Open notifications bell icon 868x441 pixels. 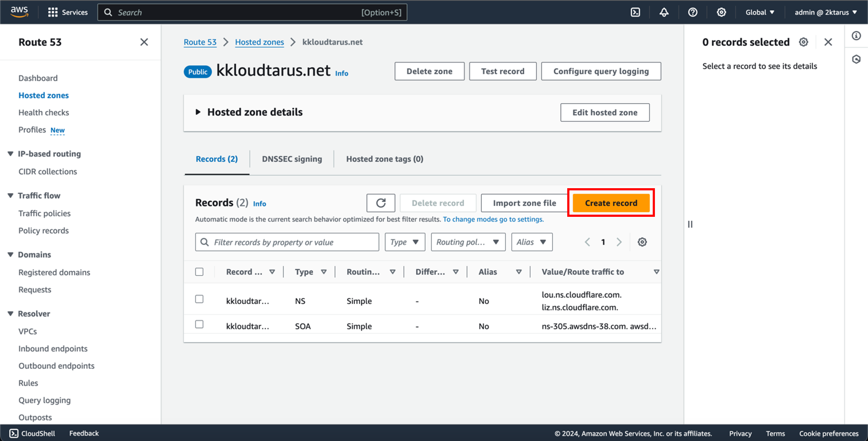pos(664,12)
